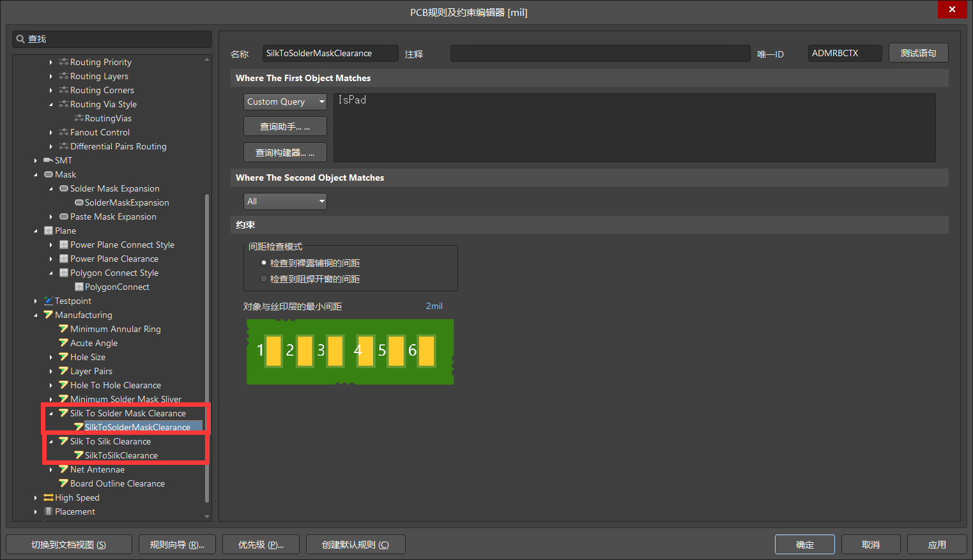Click the Placement rules icon
Image resolution: width=973 pixels, height=560 pixels.
47,511
